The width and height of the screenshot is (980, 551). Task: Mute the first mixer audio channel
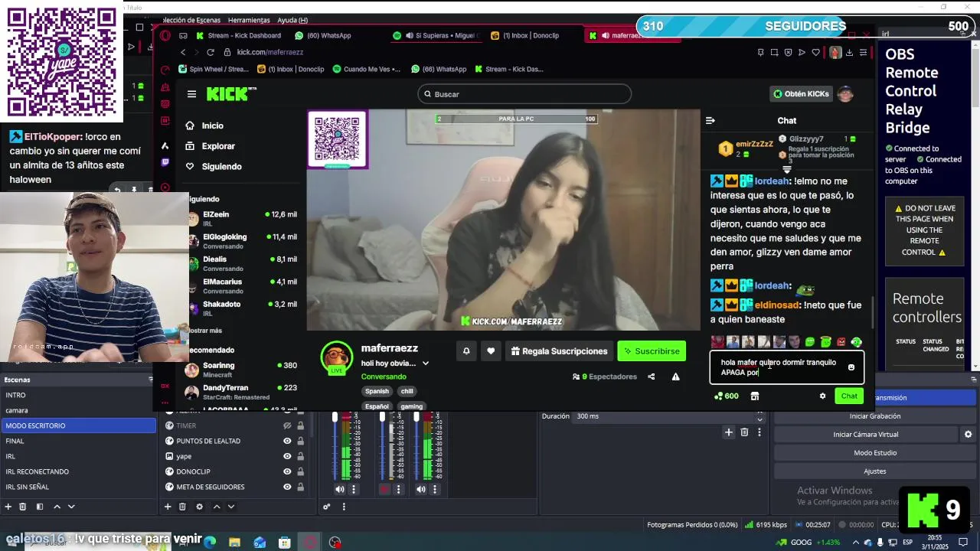click(x=340, y=489)
